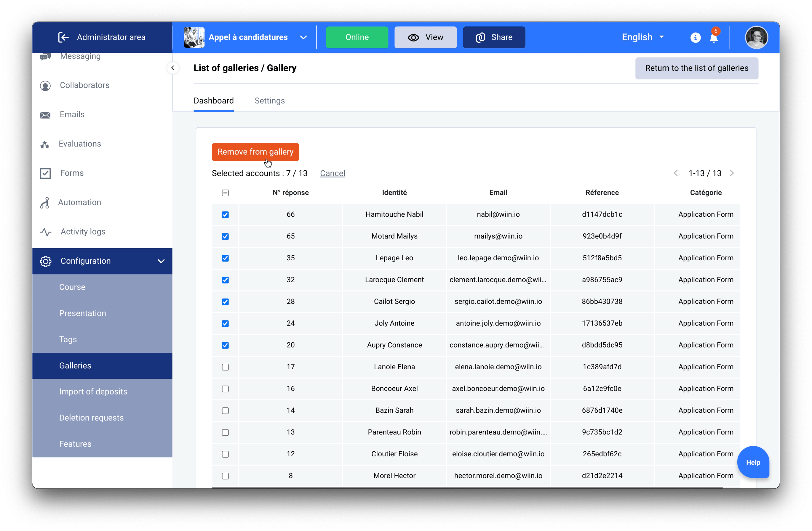Open the info circle icon
This screenshot has height=531, width=812.
pos(695,38)
